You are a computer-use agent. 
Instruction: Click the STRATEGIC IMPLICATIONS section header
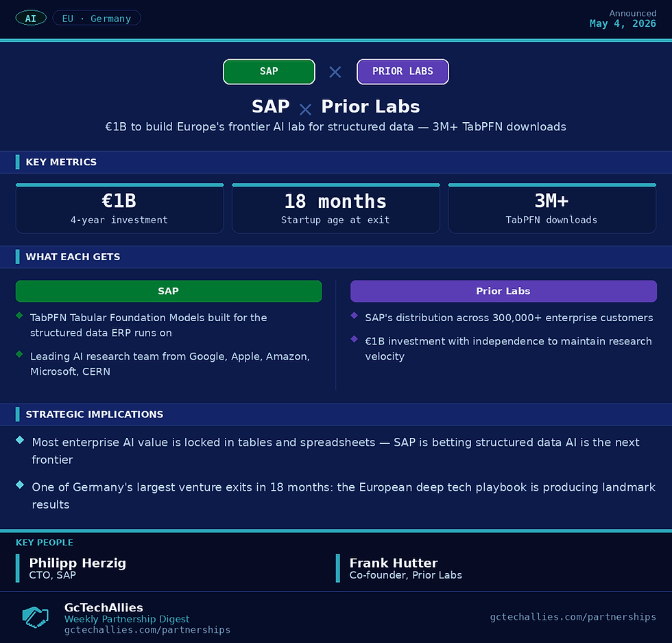(336, 414)
